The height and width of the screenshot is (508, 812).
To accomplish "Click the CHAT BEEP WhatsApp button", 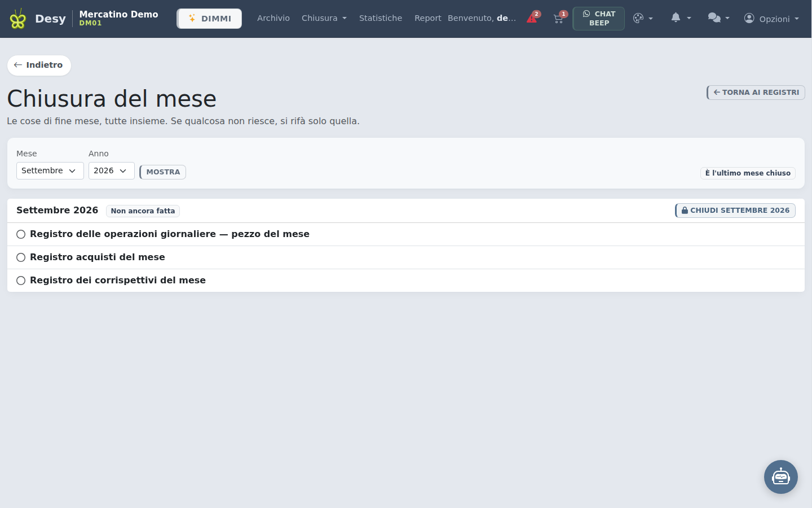I will [599, 19].
